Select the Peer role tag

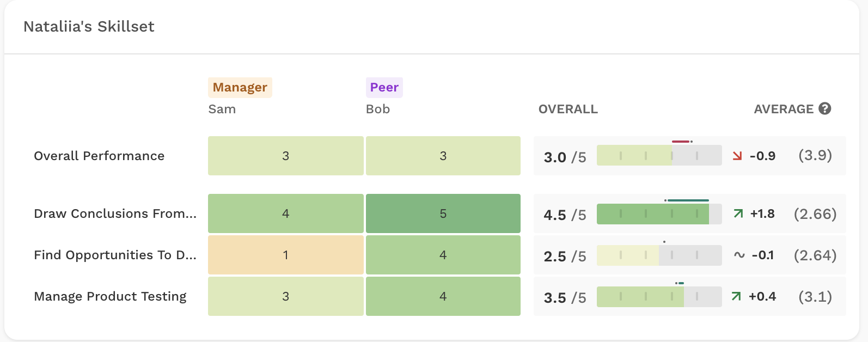(384, 87)
